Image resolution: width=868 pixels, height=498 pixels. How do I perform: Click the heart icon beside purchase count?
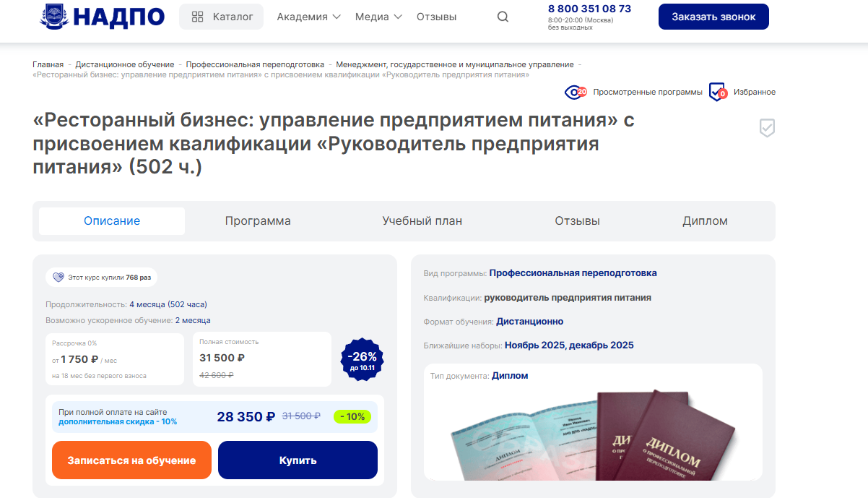coord(58,277)
